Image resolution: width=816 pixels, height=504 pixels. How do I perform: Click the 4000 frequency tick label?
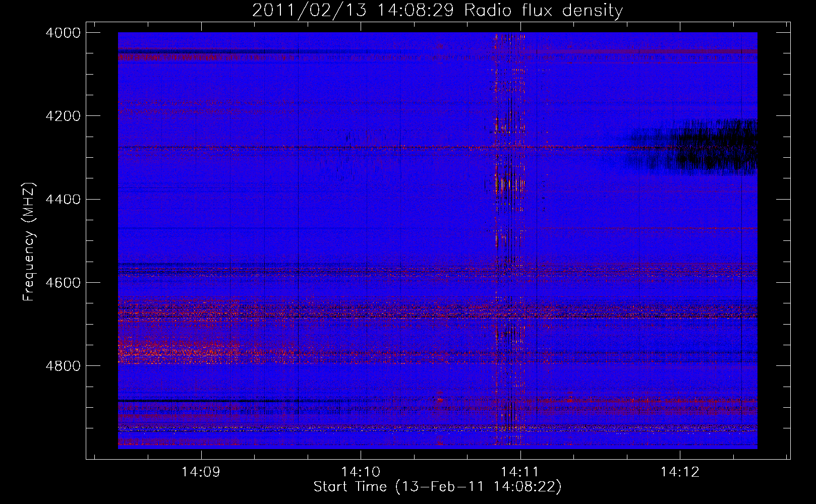click(63, 33)
